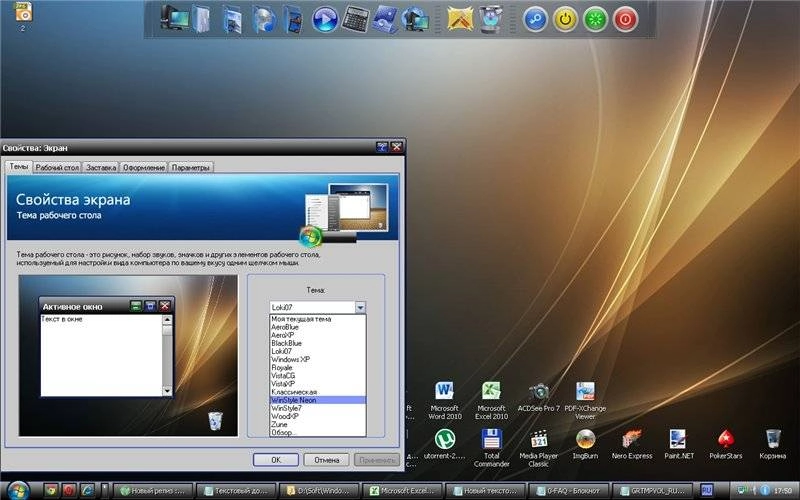Image resolution: width=800 pixels, height=500 pixels.
Task: Click scrollbar down arrow in preview Активное окно
Action: [x=167, y=391]
